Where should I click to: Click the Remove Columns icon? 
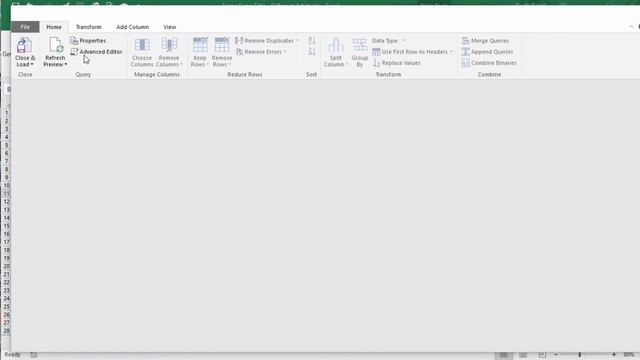click(x=169, y=45)
